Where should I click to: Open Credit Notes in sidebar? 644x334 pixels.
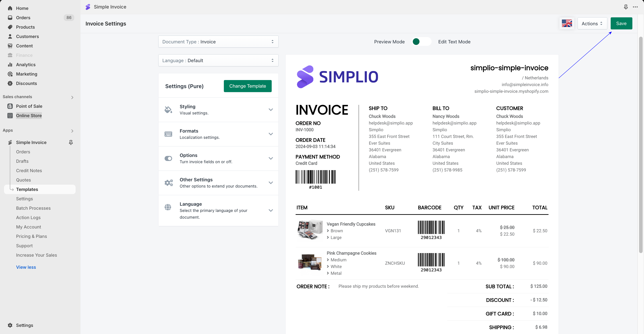pos(29,171)
